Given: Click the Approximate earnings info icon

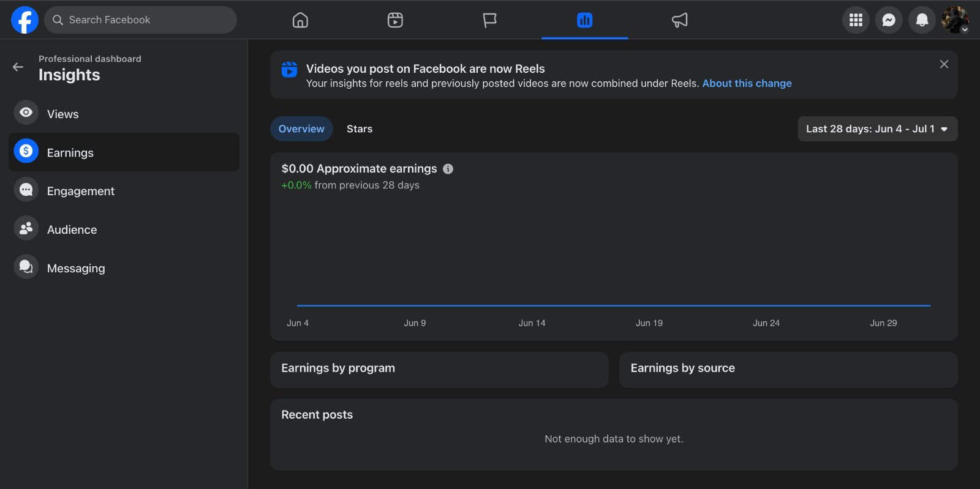Looking at the screenshot, I should (x=448, y=169).
